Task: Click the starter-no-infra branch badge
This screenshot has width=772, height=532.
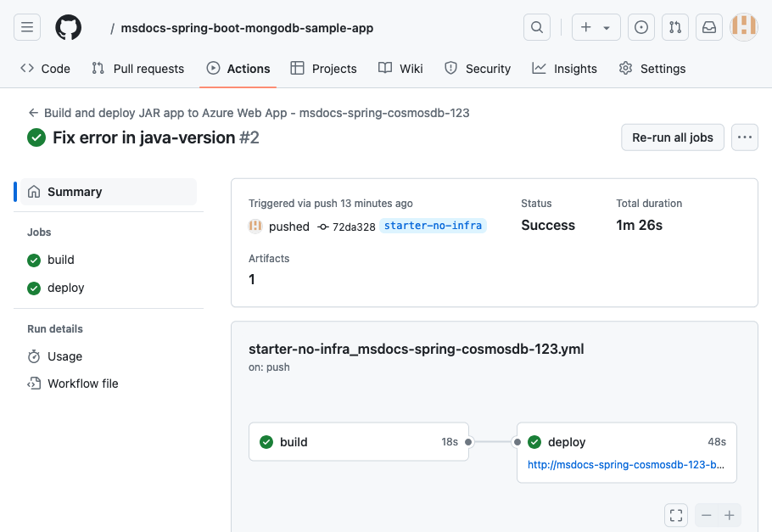Action: point(433,226)
